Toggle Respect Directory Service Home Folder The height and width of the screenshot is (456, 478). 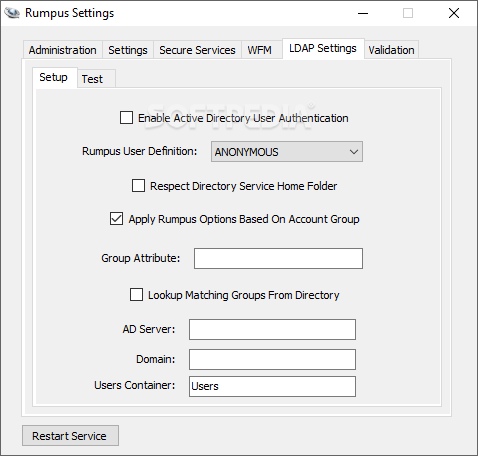138,186
